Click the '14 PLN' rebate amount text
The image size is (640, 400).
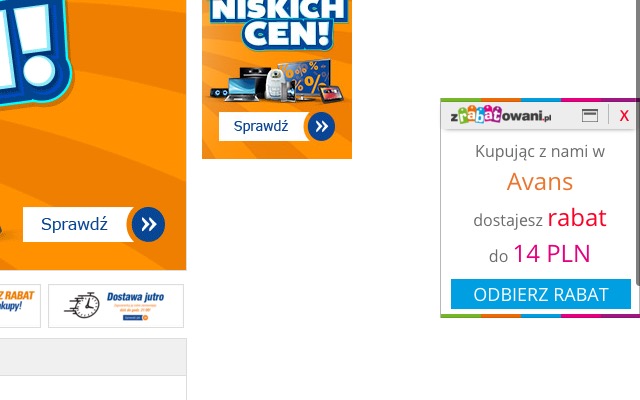click(x=551, y=253)
